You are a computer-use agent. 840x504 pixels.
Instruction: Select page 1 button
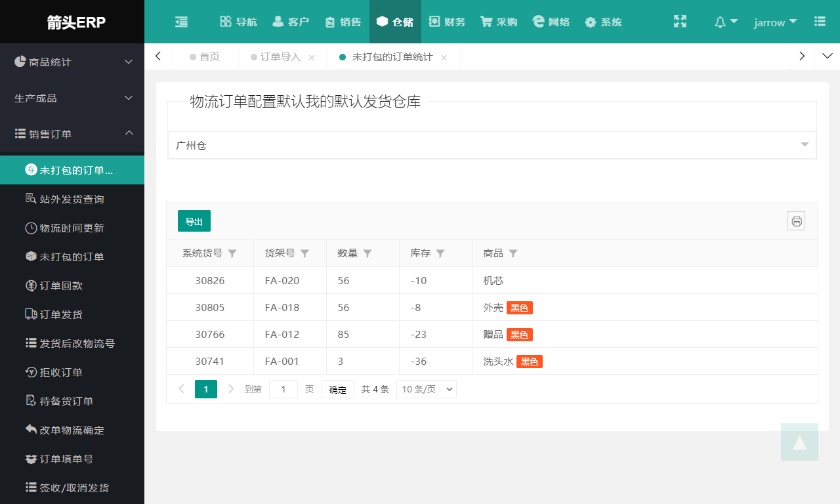tap(206, 389)
